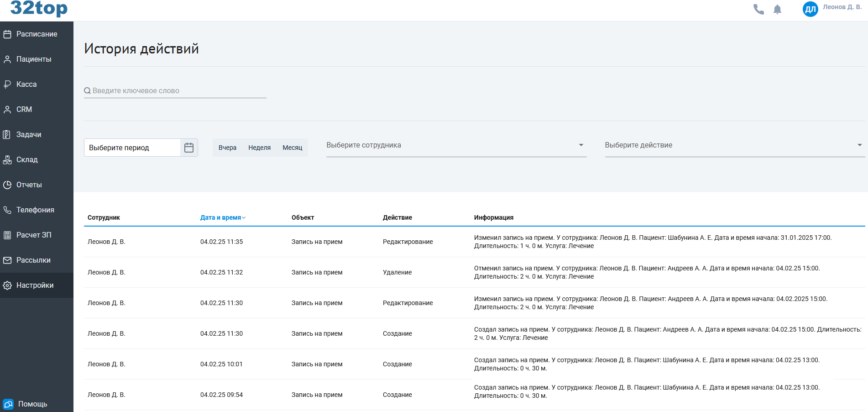Click the Телефония handset icon in sidebar
The width and height of the screenshot is (868, 412).
[x=7, y=210]
